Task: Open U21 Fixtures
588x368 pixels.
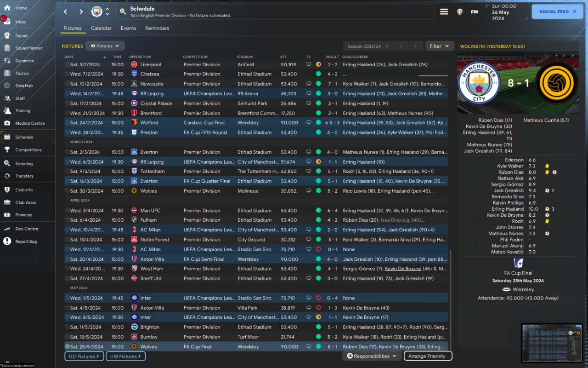Action: [x=84, y=356]
